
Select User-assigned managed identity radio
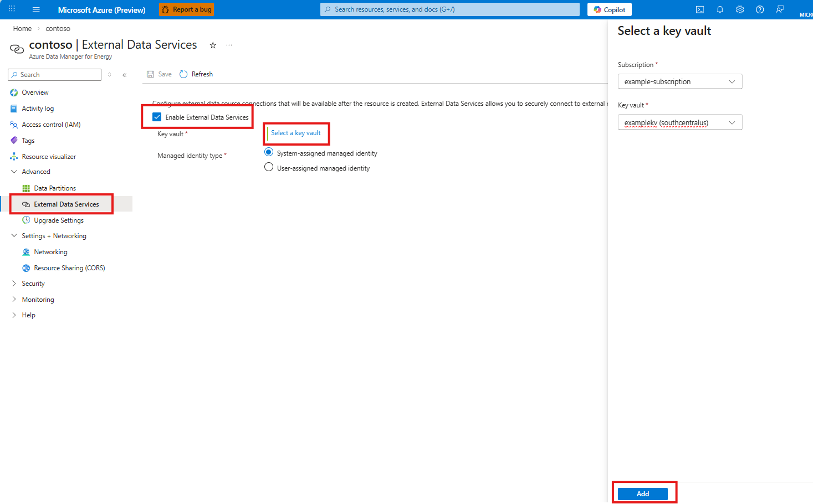269,167
